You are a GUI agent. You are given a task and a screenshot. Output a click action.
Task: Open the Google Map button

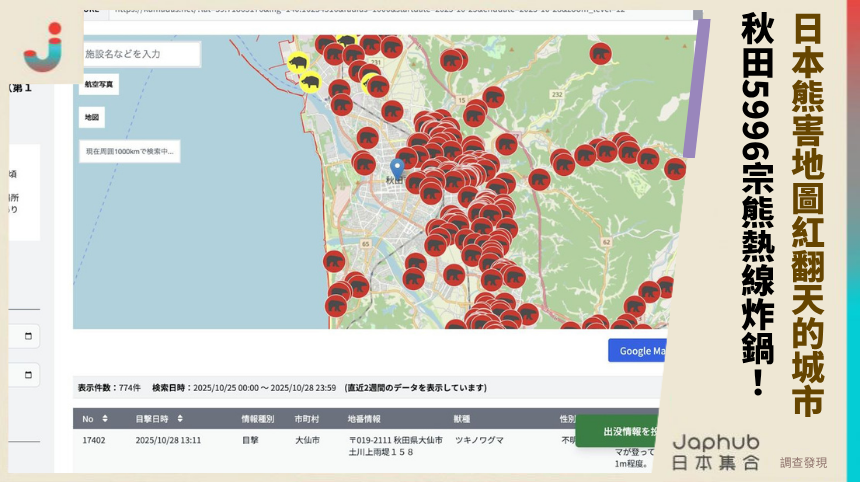(638, 350)
